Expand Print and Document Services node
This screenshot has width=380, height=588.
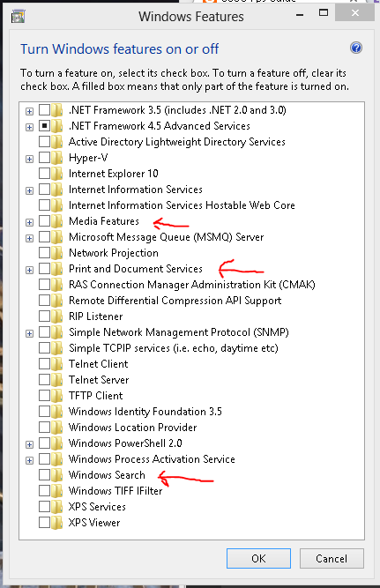[x=29, y=271]
